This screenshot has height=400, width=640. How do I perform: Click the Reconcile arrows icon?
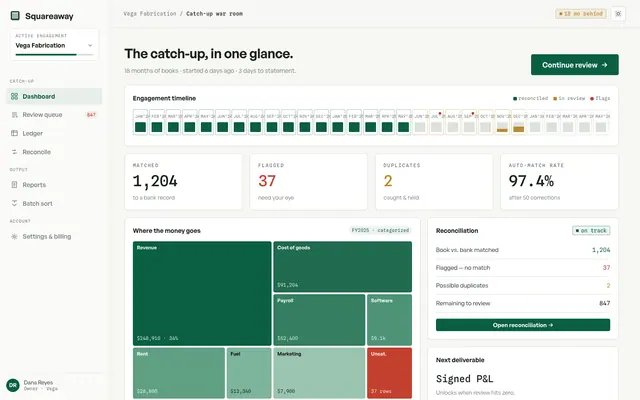pos(14,152)
